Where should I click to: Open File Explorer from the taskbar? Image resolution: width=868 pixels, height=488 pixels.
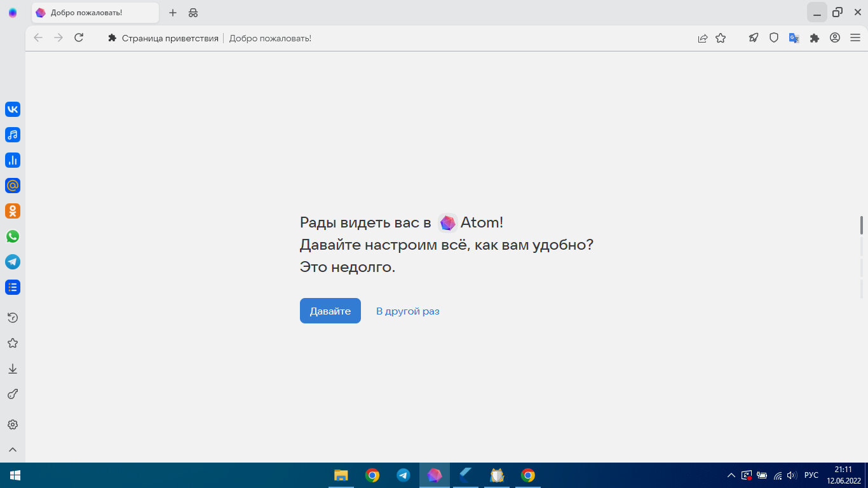(341, 475)
